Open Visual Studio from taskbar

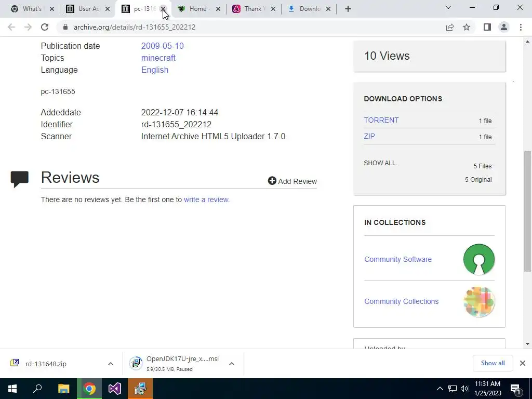point(115,389)
